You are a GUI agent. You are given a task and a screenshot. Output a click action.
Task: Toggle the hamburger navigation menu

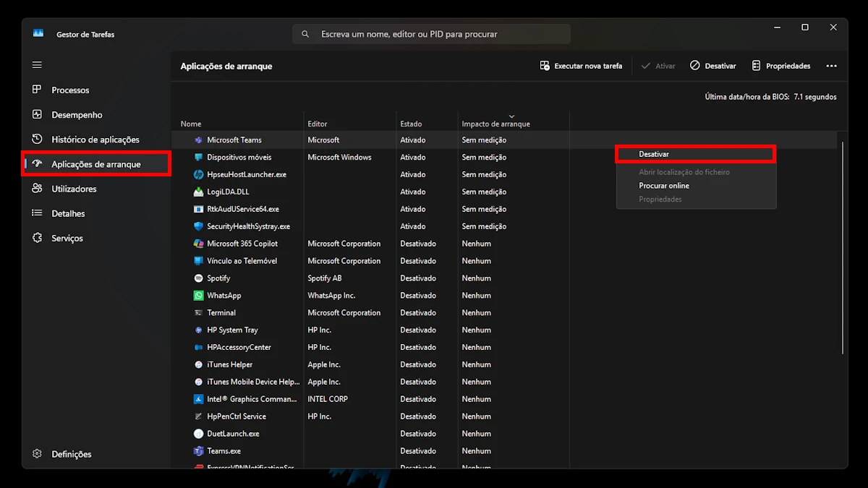(x=37, y=65)
